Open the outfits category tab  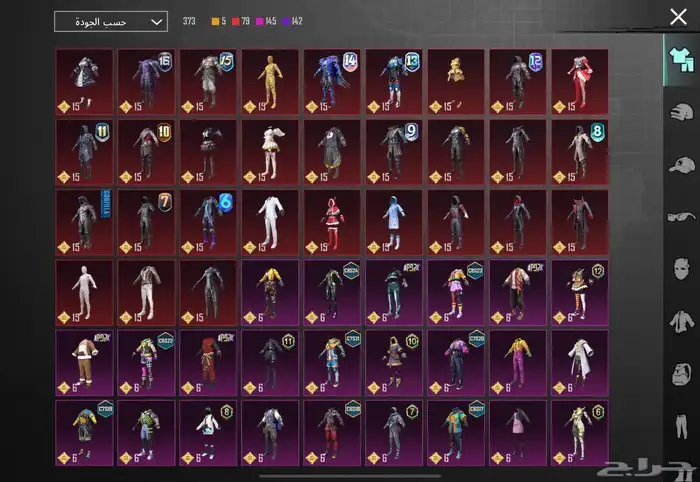pyautogui.click(x=681, y=60)
